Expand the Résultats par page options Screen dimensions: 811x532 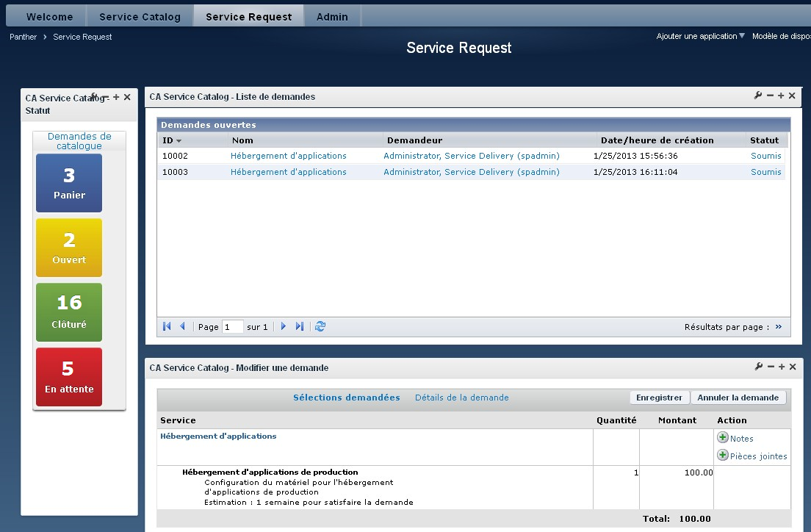pos(779,326)
